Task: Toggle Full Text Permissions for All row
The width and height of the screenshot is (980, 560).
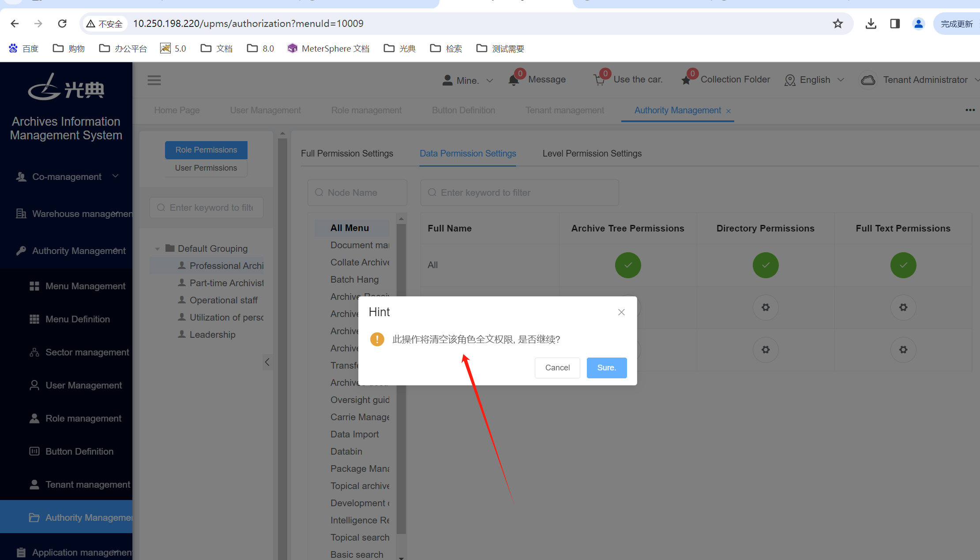Action: 903,265
